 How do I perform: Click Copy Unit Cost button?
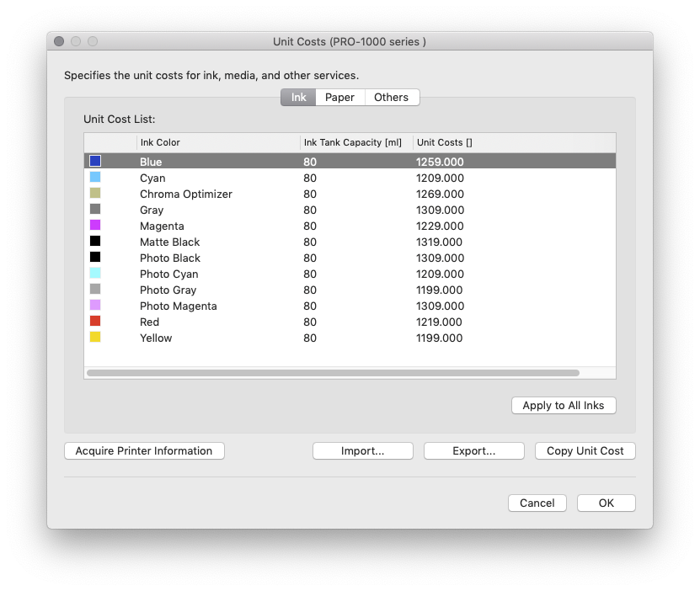click(x=585, y=451)
